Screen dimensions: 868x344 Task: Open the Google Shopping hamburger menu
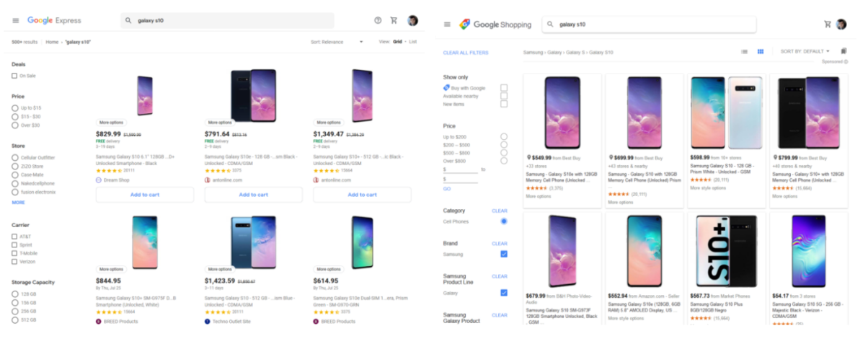(x=447, y=24)
